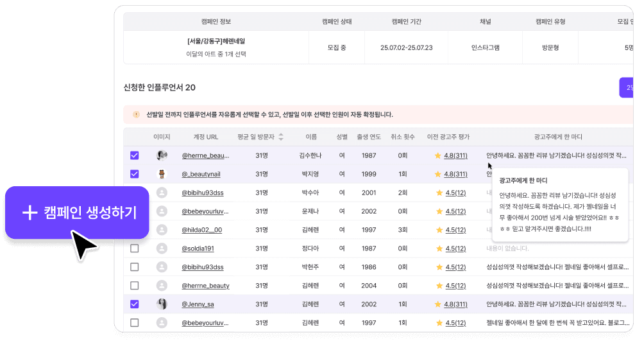Viewport: 644px width, 348px height.
Task: Click the star icon in 박지영 row
Action: (x=438, y=174)
